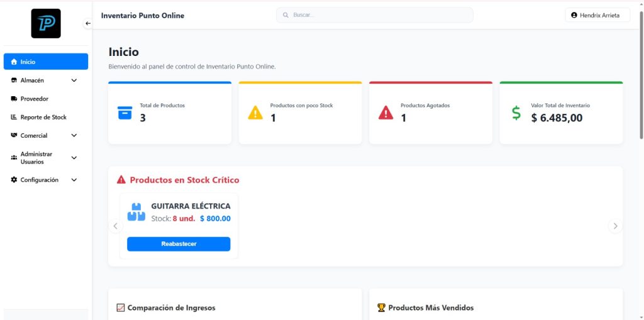Open Reporte de Stock
The width and height of the screenshot is (644, 320).
pyautogui.click(x=43, y=117)
